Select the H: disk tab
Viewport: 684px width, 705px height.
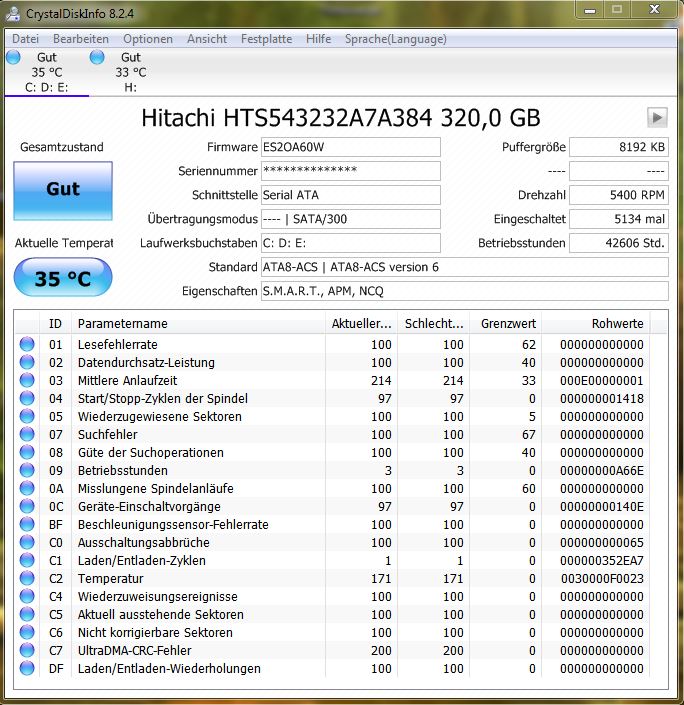coord(130,72)
